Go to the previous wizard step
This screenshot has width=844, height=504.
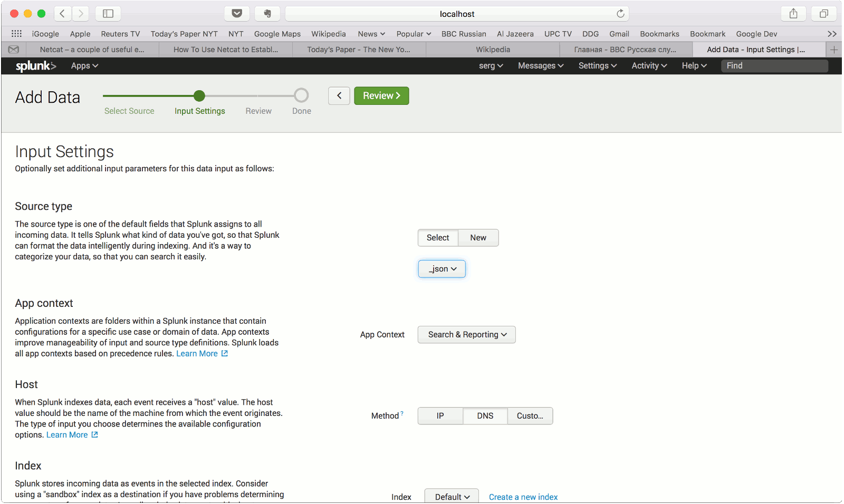pyautogui.click(x=339, y=96)
